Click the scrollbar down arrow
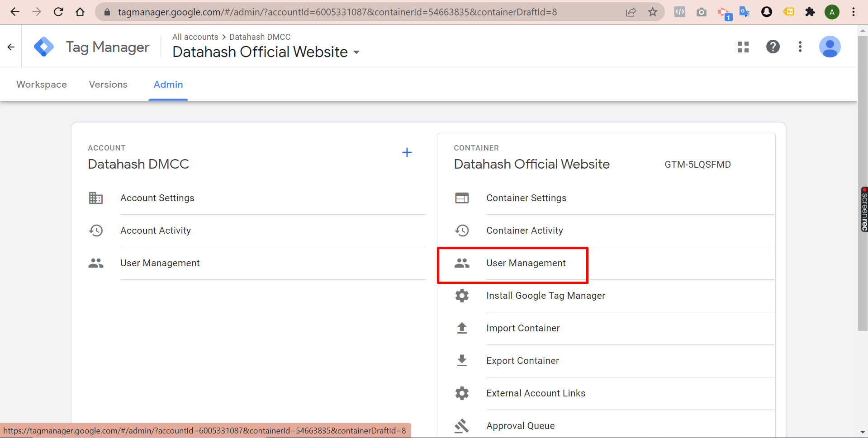Image resolution: width=868 pixels, height=438 pixels. tap(863, 433)
